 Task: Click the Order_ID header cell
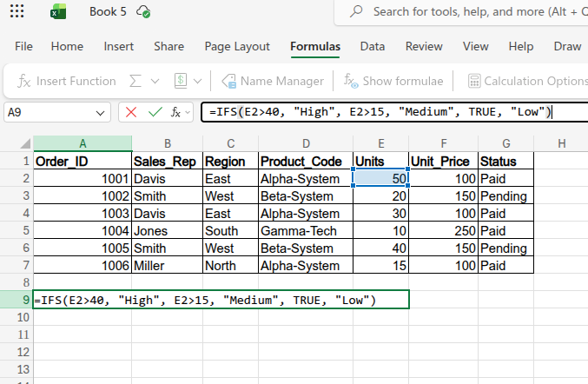tap(83, 161)
